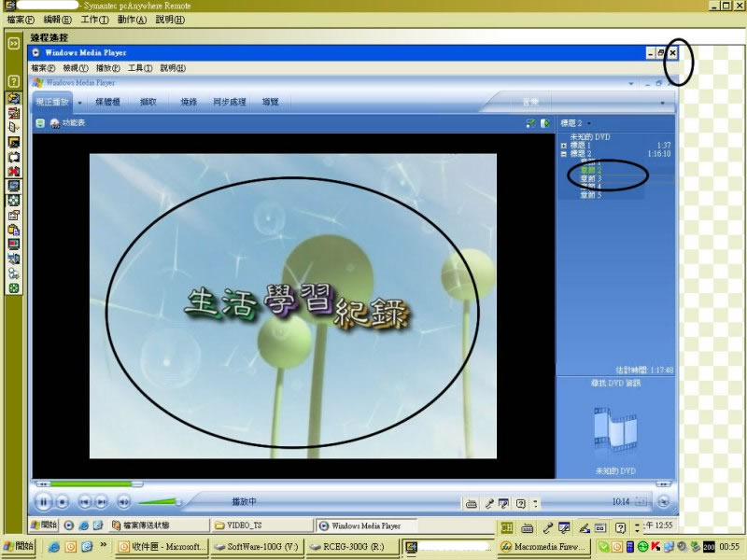Click the remote 開始 button

pyautogui.click(x=44, y=525)
